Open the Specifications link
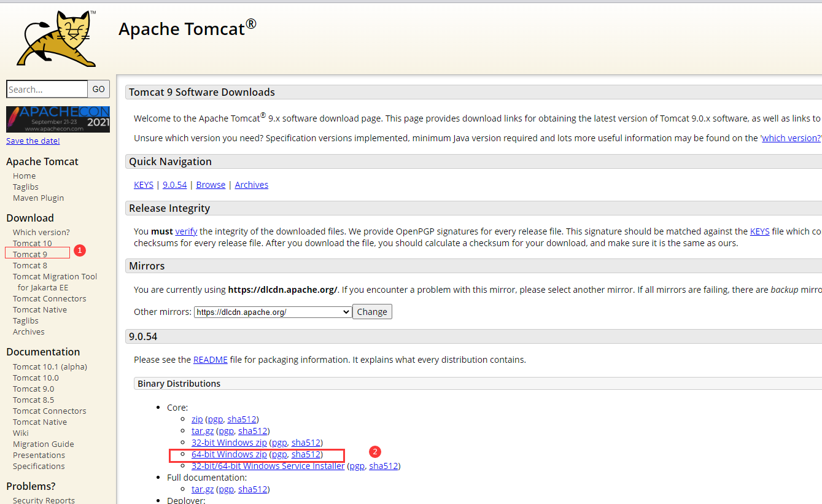The image size is (822, 504). tap(39, 466)
